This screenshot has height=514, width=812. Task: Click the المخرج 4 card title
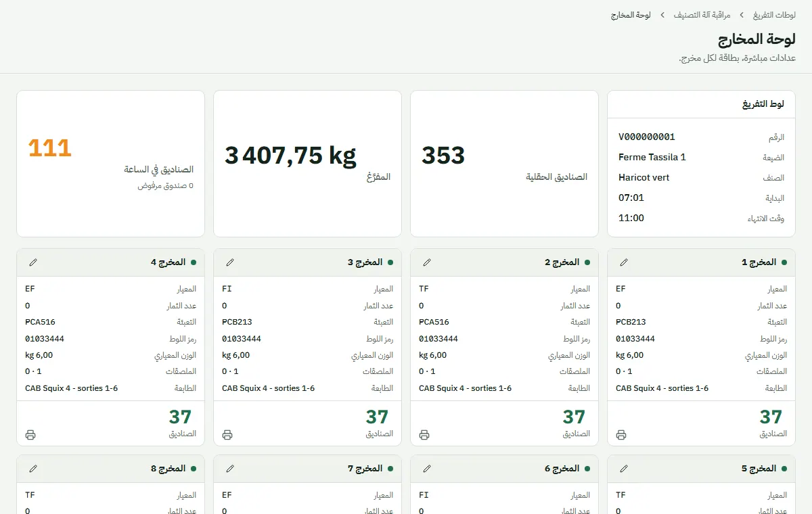coord(168,262)
